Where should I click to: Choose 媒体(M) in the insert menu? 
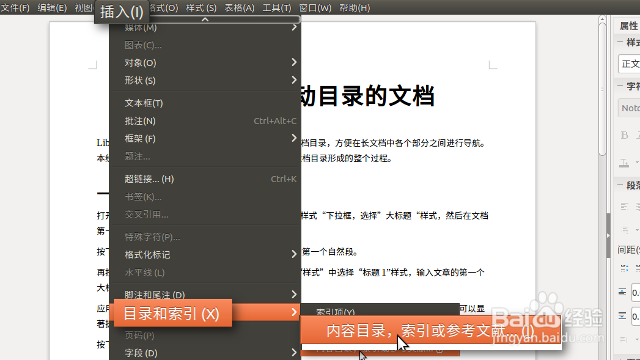click(205, 28)
